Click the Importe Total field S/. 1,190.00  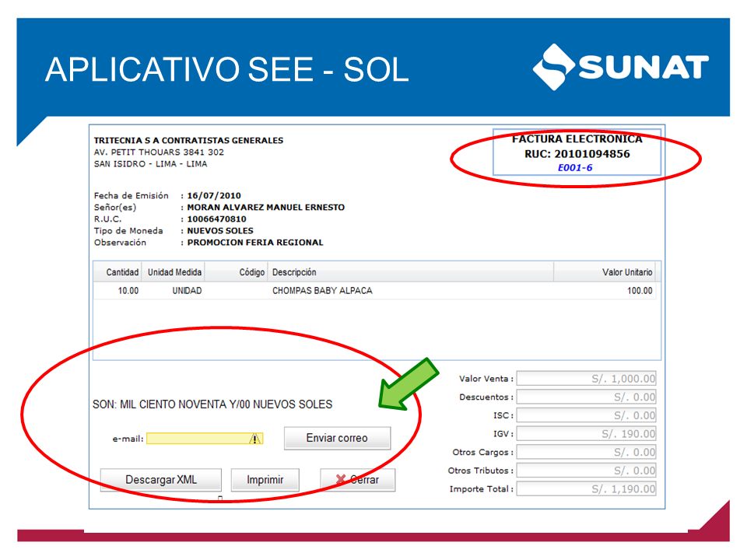[x=587, y=489]
